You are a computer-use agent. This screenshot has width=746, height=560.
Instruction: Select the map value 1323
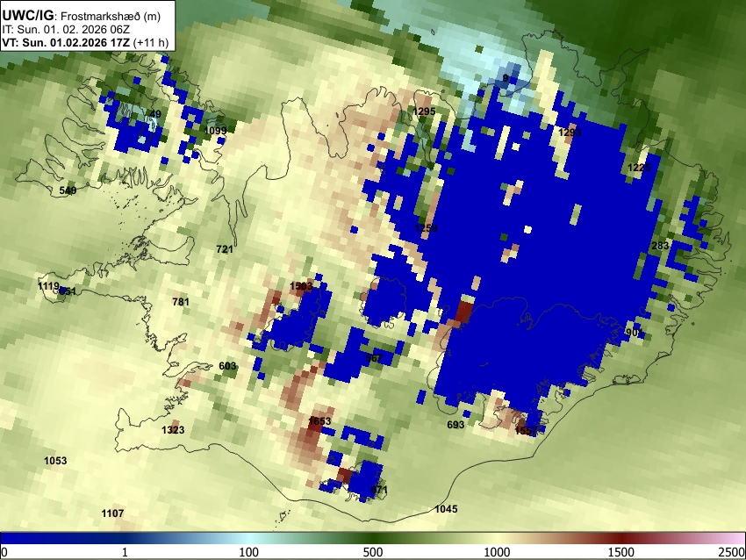click(x=173, y=430)
